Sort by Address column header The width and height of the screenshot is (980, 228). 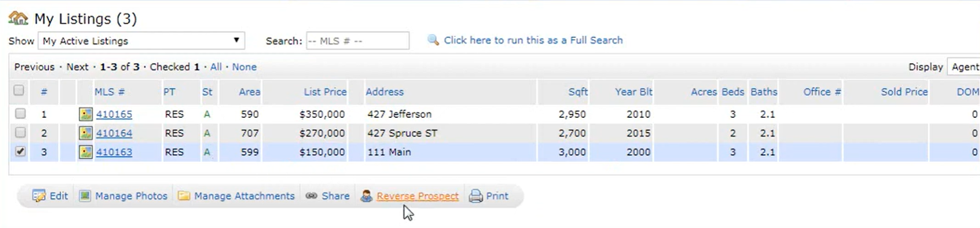385,92
